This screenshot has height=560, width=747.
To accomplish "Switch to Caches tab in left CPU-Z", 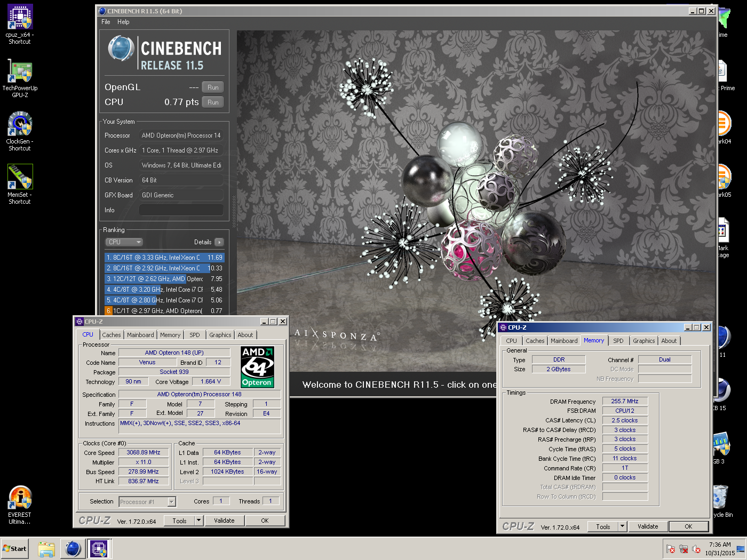I will pos(112,335).
